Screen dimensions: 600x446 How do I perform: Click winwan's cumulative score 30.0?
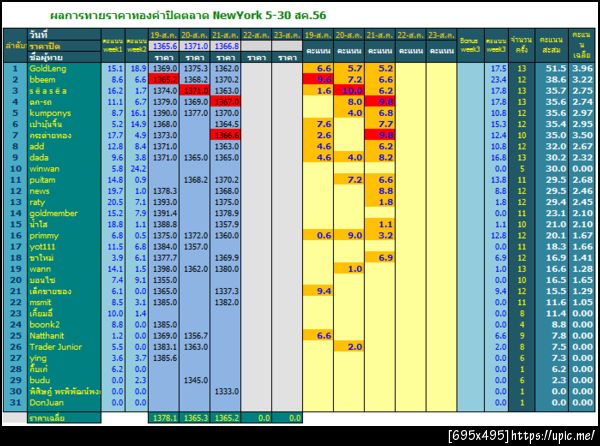(x=551, y=169)
